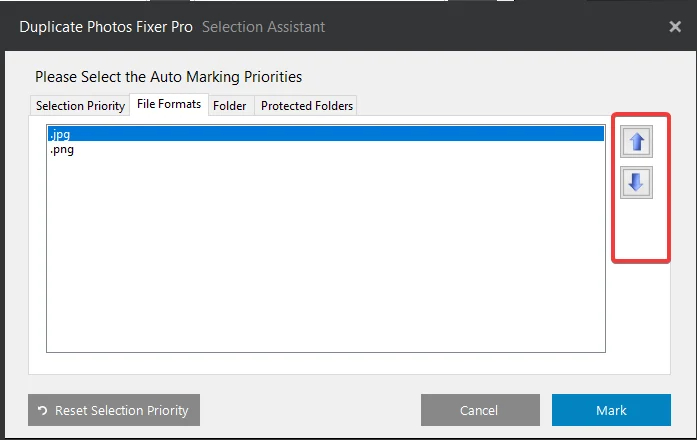Screen dimensions: 697x440
Task: Switch to the Folder tab
Action: coord(230,106)
